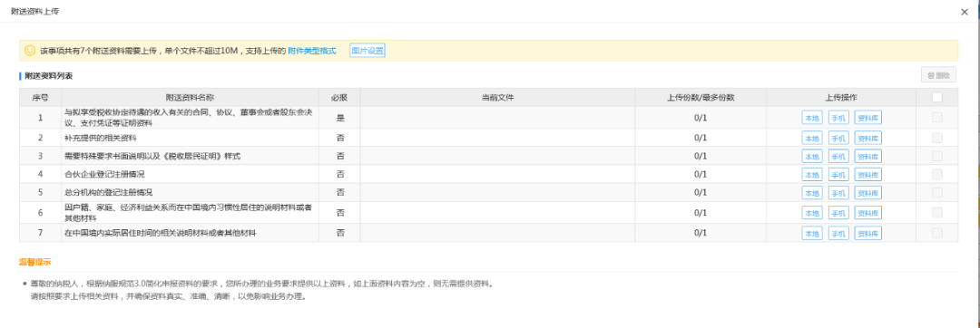This screenshot has width=980, height=328.
Task: Click the 当前文件 column header
Action: point(497,97)
